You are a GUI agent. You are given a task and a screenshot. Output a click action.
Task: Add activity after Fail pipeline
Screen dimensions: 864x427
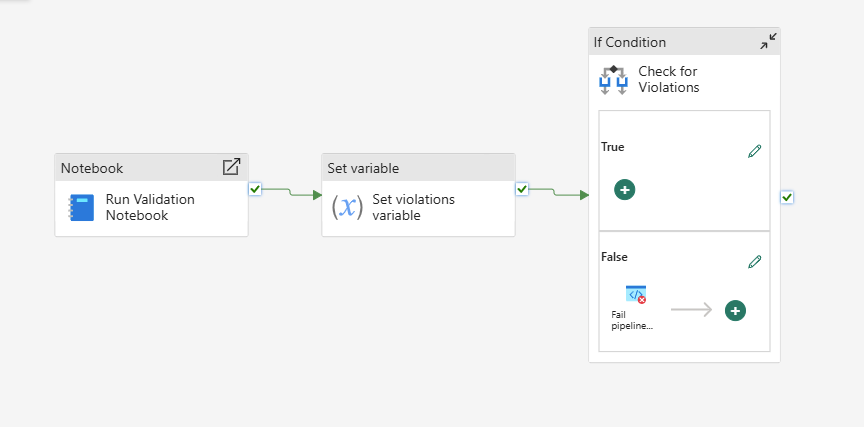coord(735,310)
